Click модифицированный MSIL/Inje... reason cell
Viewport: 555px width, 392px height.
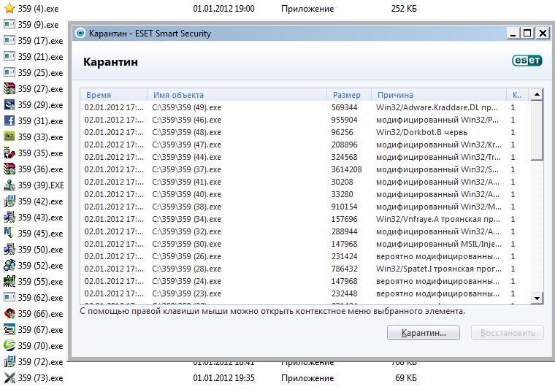point(439,244)
